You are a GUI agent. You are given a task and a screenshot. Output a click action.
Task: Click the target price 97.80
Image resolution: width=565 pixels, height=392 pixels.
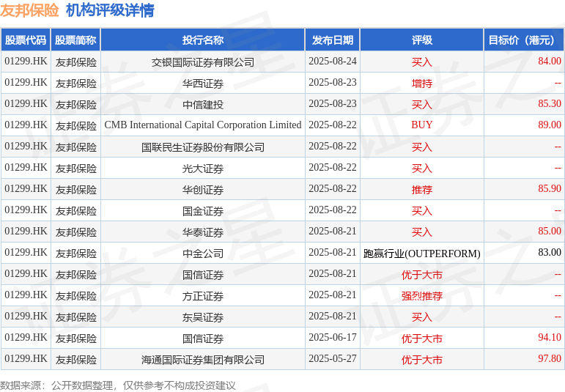[x=550, y=359]
